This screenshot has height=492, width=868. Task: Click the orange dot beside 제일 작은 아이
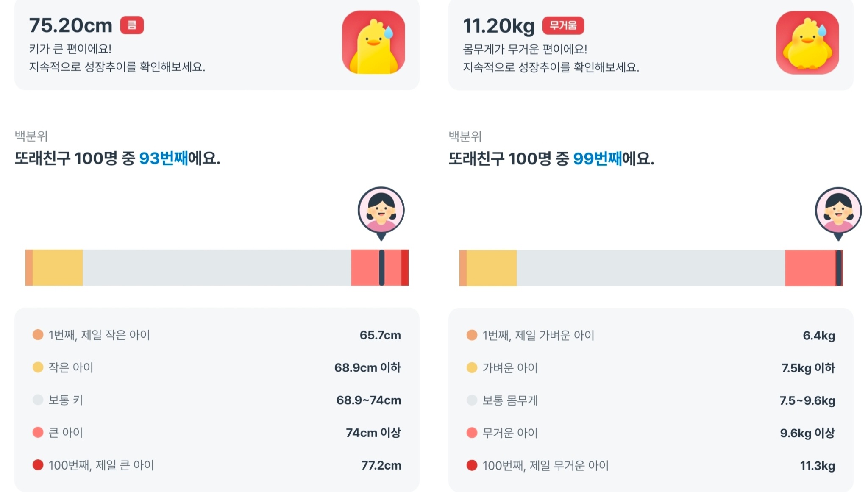point(38,335)
